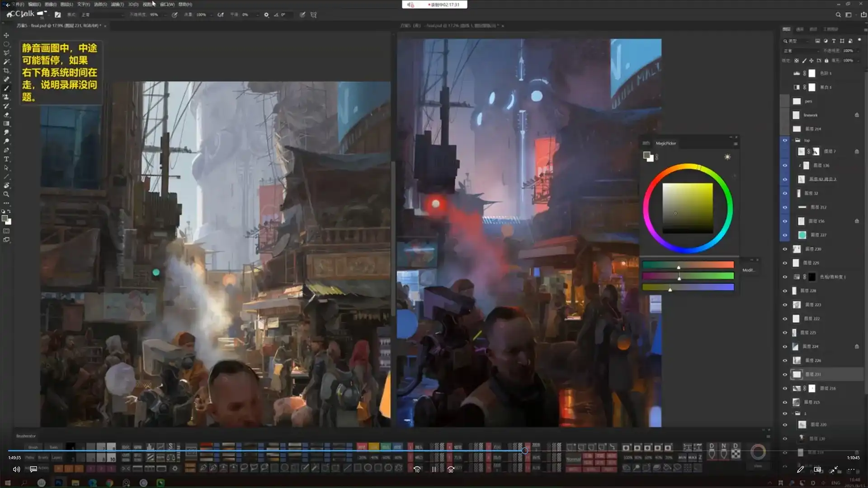The width and height of the screenshot is (868, 488).
Task: Select the Zoom magnifier tool
Action: pyautogui.click(x=6, y=194)
